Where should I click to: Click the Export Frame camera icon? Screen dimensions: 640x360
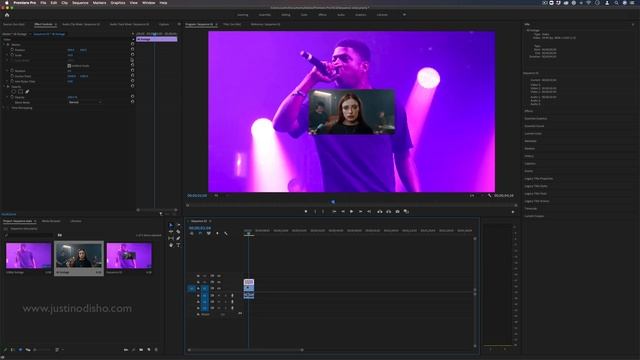[398, 211]
